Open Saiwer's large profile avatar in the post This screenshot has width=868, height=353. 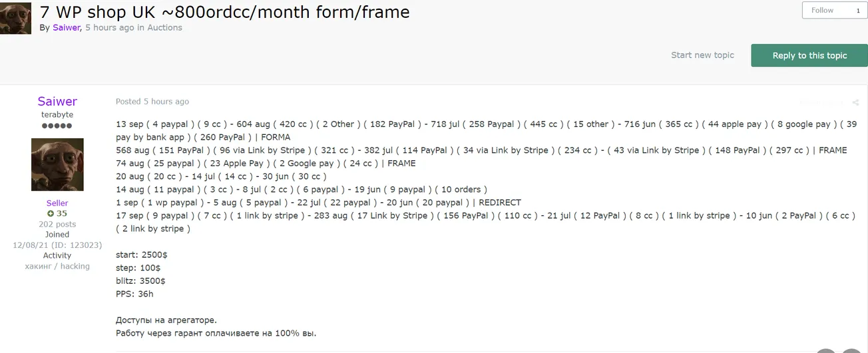[57, 164]
